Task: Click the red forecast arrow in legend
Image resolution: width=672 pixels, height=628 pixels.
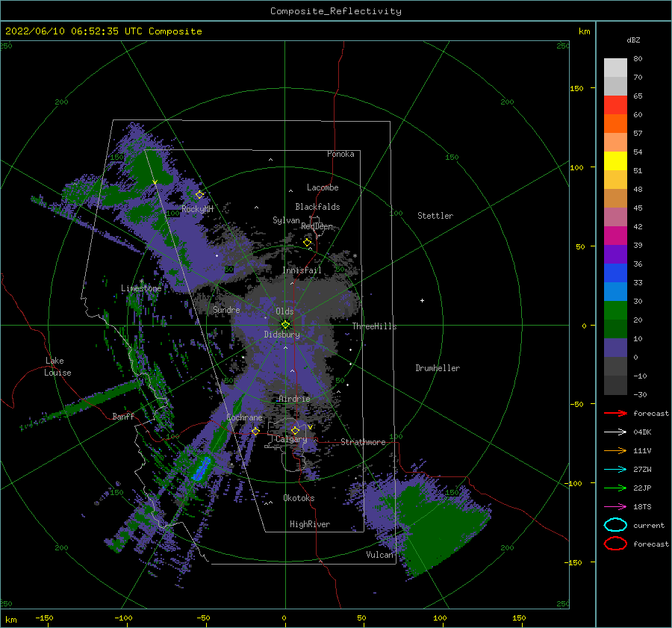Action: [615, 413]
